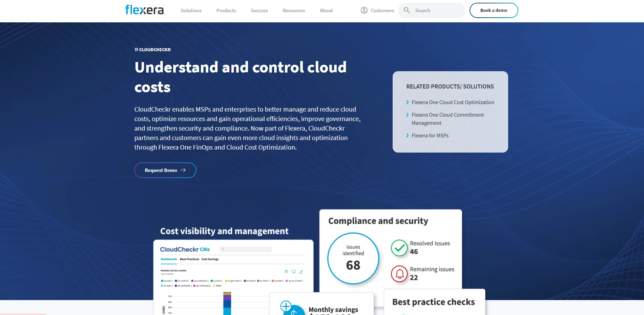Image resolution: width=644 pixels, height=315 pixels.
Task: Click the ap-southeast-2 purple color dot
Action: coord(192,280)
